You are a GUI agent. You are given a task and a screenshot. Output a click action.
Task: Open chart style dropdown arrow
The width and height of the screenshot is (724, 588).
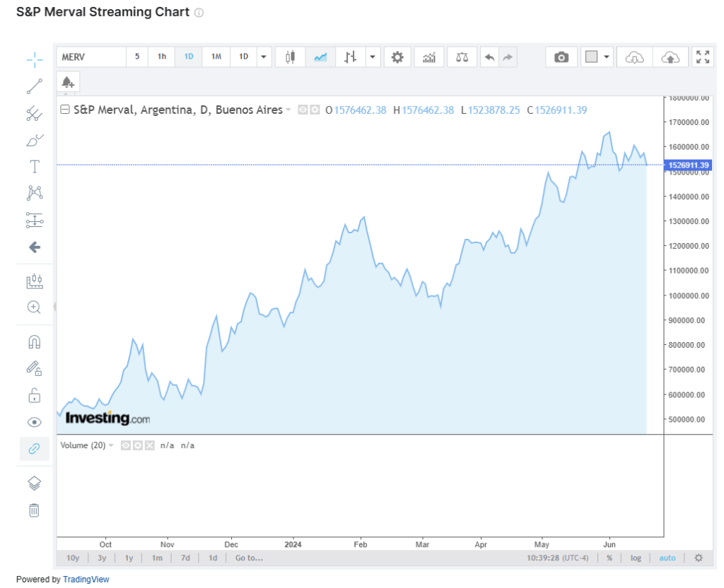373,57
